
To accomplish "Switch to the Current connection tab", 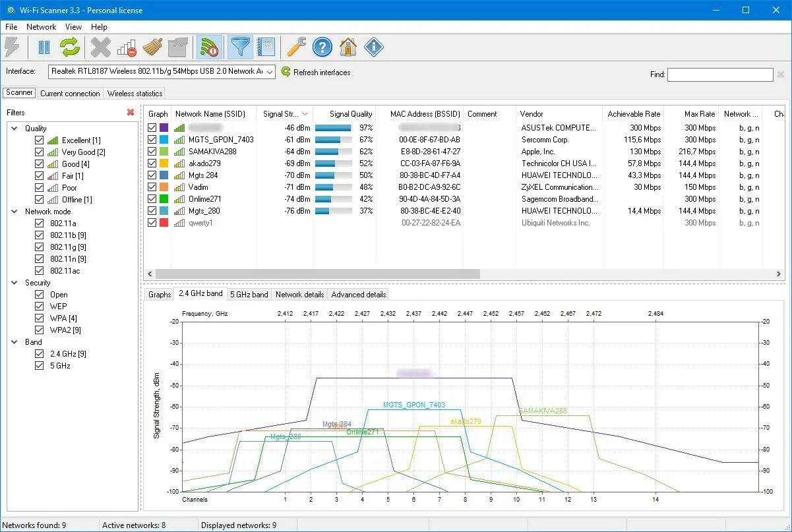I will (70, 94).
